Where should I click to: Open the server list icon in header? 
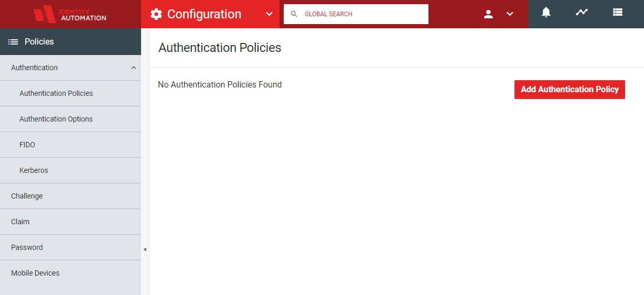click(x=618, y=12)
